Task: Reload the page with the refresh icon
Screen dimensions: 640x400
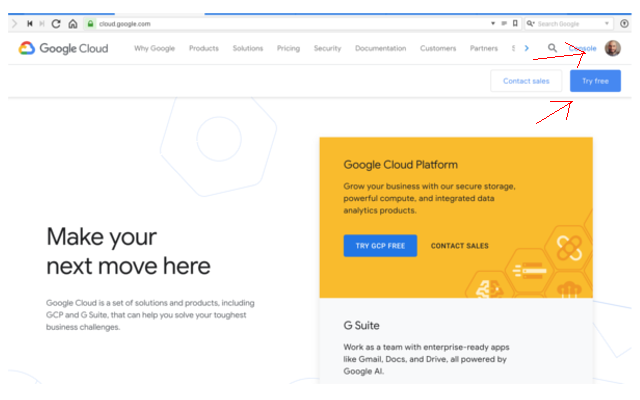Action: [x=56, y=24]
